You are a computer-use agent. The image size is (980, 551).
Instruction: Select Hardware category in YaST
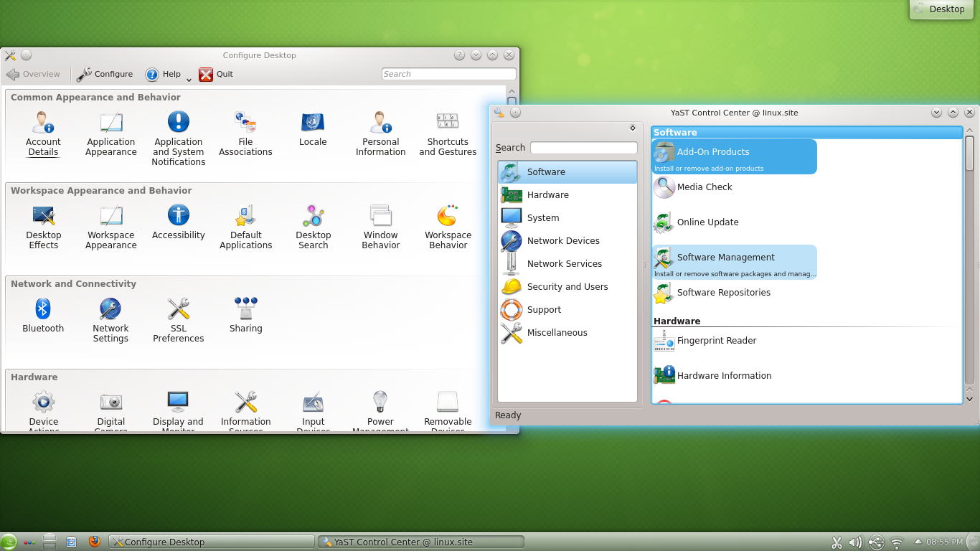(x=567, y=195)
